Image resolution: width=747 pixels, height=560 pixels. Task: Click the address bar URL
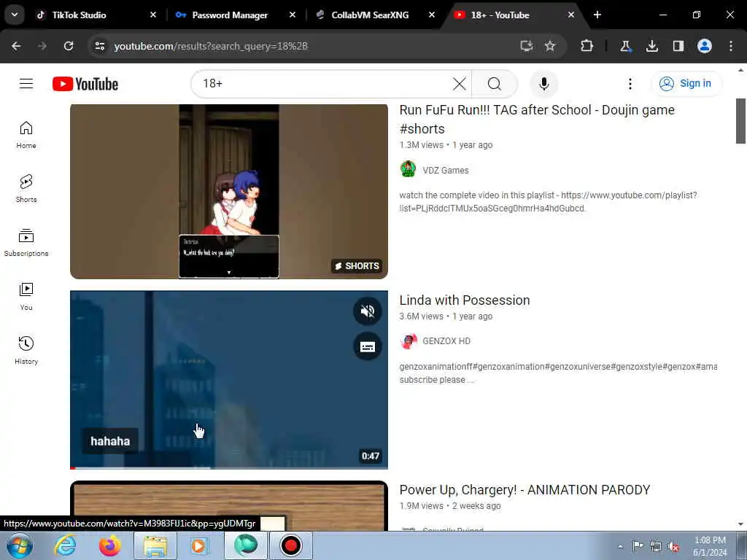[211, 46]
